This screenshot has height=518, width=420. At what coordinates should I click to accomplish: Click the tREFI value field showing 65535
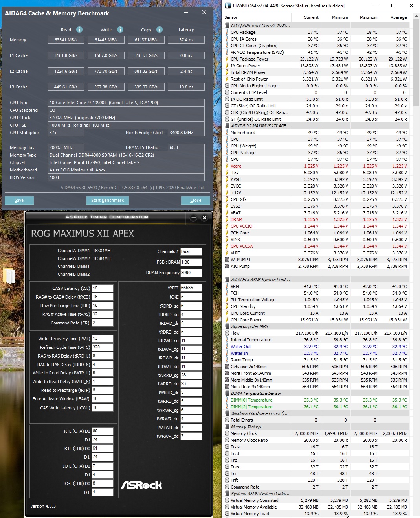(x=191, y=288)
